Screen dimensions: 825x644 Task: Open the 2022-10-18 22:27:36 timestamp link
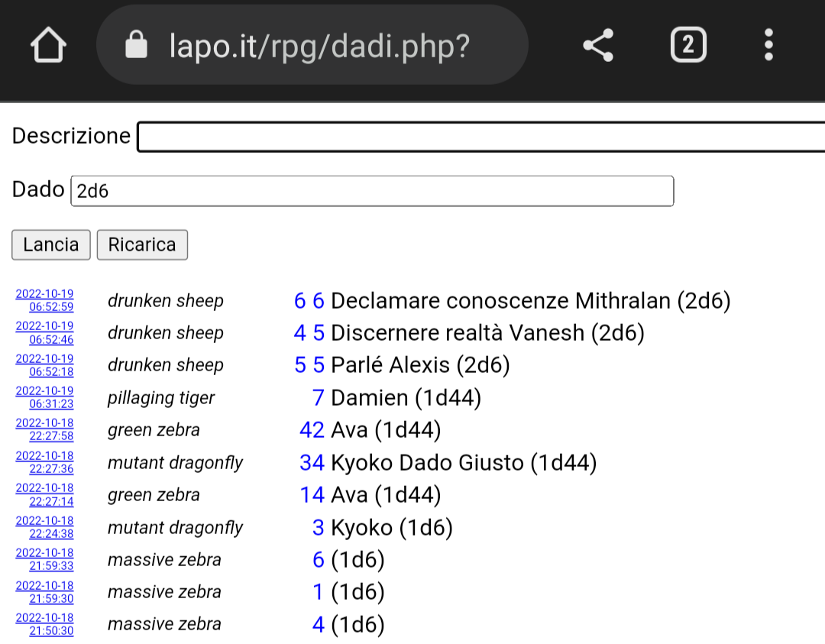(45, 462)
